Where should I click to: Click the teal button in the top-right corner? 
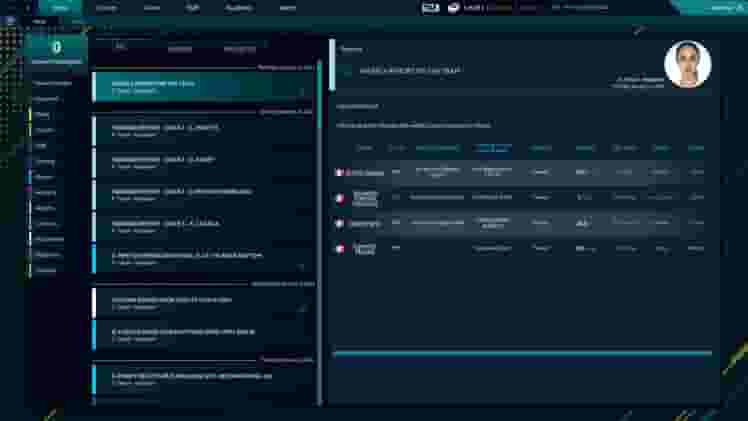[711, 7]
